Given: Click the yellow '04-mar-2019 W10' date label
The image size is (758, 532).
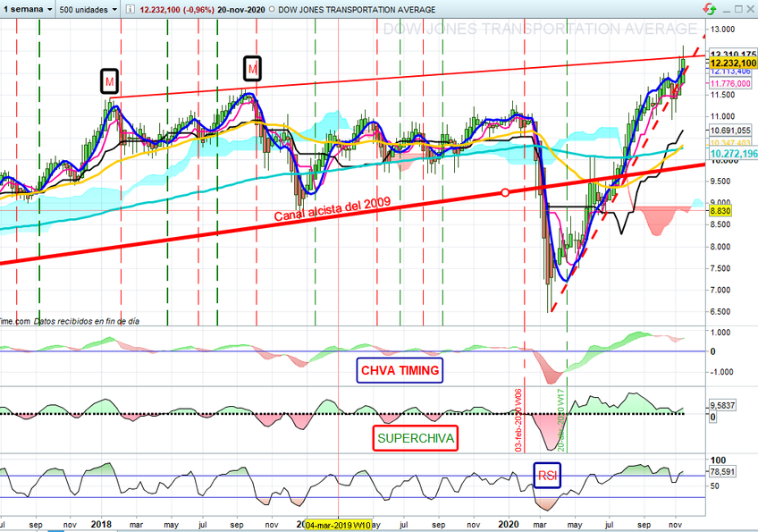Looking at the screenshot, I should pos(339,525).
